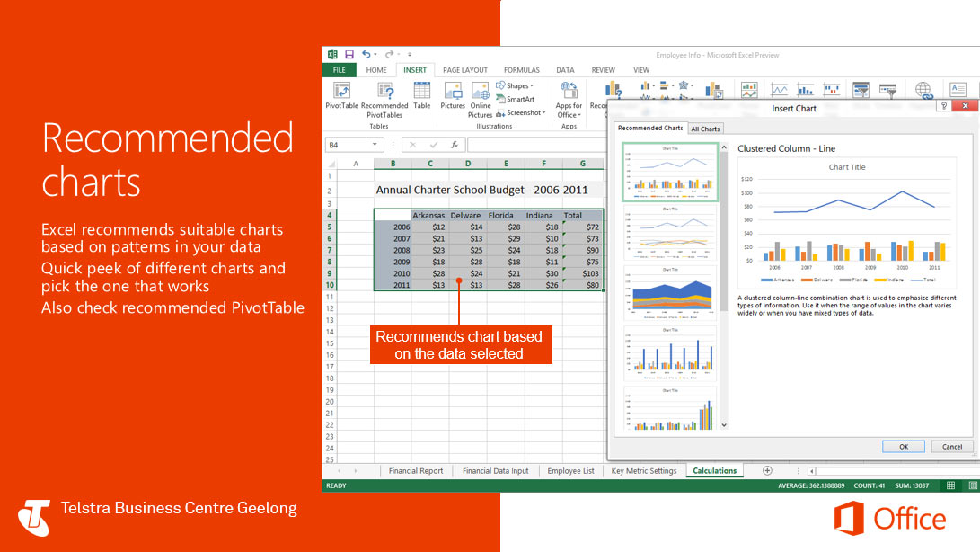
Task: Open the Employee List sheet tab
Action: (570, 471)
